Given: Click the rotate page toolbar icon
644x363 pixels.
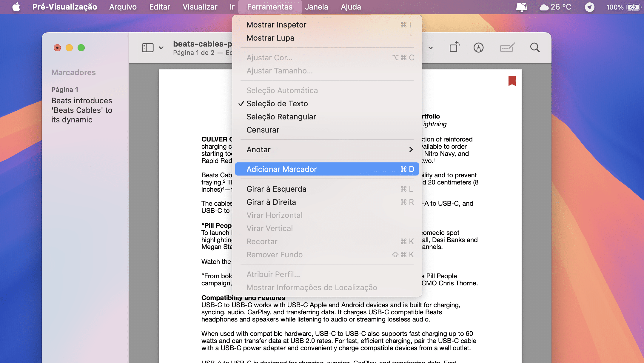Looking at the screenshot, I should pyautogui.click(x=454, y=47).
